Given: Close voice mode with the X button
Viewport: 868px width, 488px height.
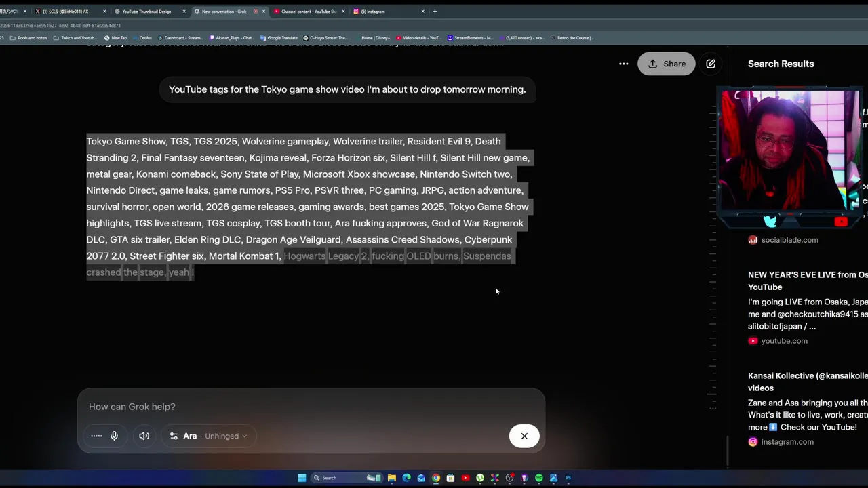Looking at the screenshot, I should tap(524, 436).
